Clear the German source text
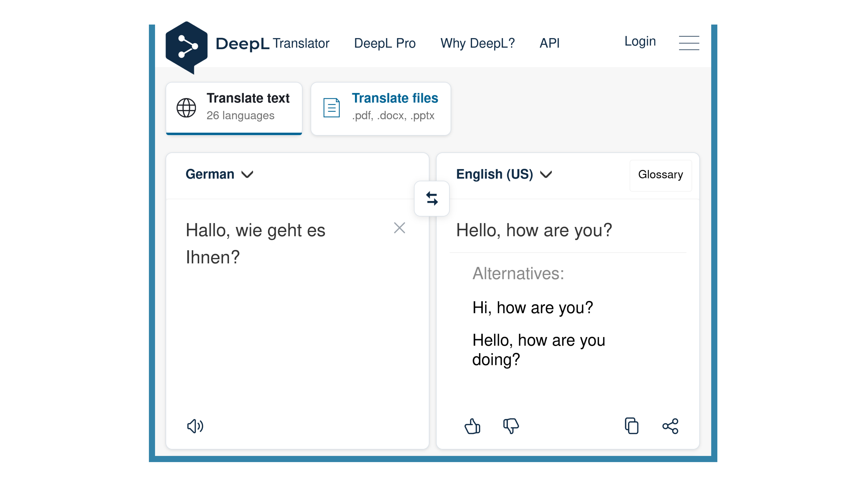This screenshot has height=484, width=868. point(399,228)
